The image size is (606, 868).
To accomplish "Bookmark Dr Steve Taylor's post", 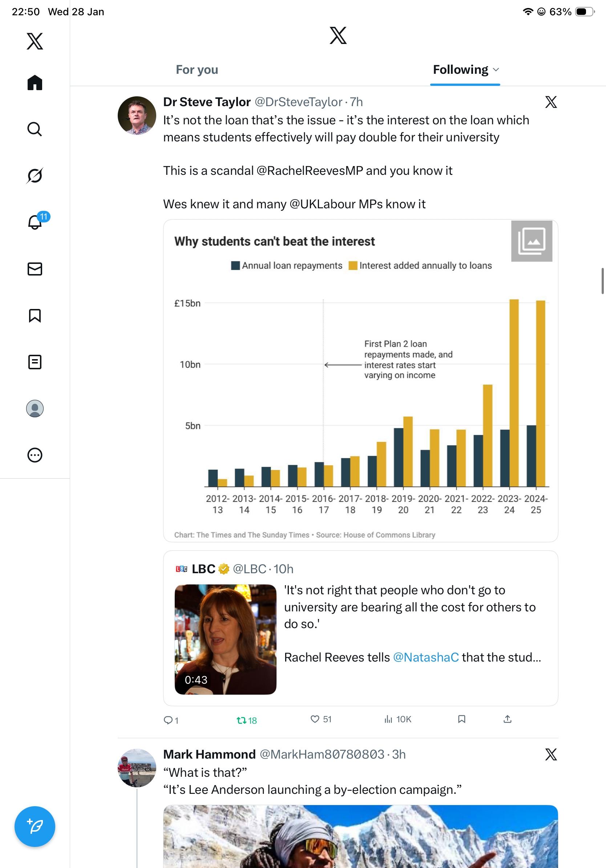I will (x=461, y=719).
